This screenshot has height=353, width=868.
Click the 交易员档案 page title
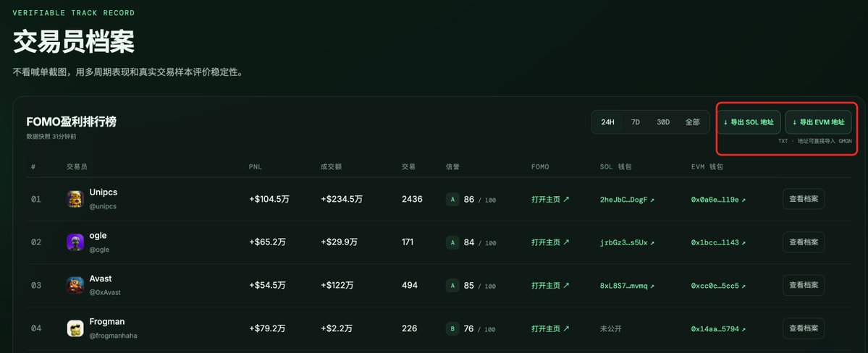coord(74,42)
